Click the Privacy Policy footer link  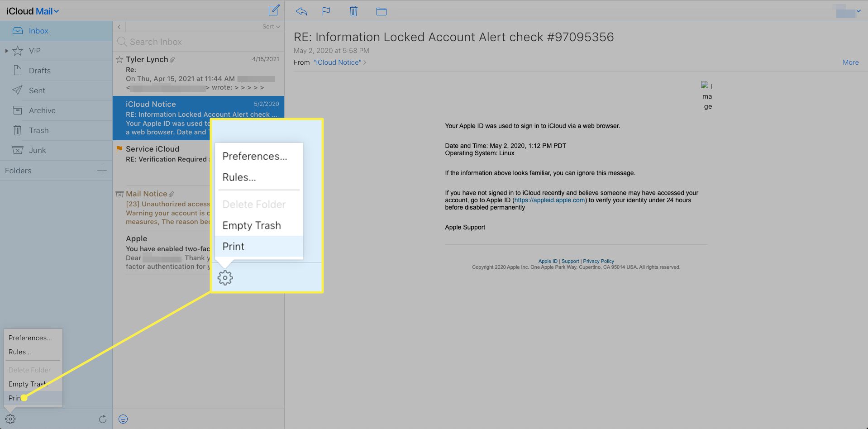click(598, 261)
